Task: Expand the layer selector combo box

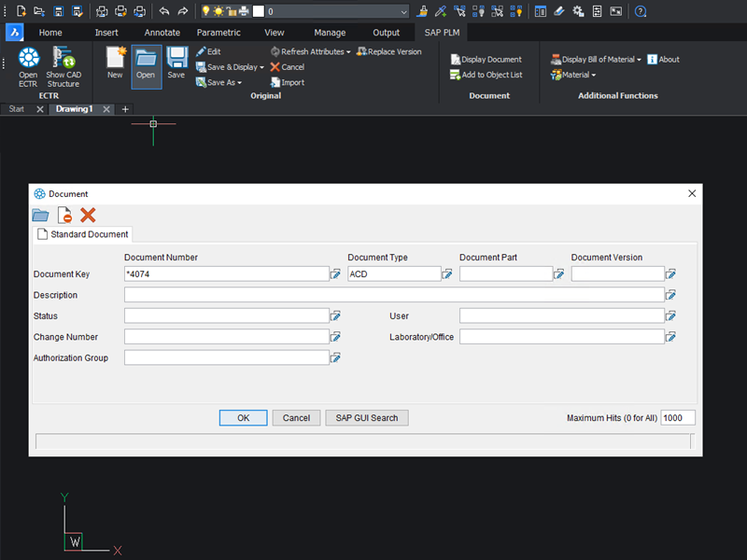Action: [403, 11]
